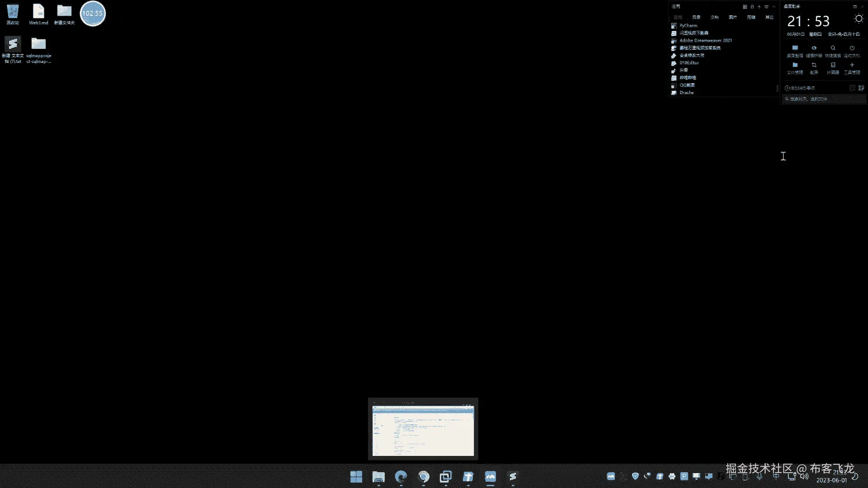Open Microsoft Edge from the taskbar
The height and width of the screenshot is (488, 868).
401,477
